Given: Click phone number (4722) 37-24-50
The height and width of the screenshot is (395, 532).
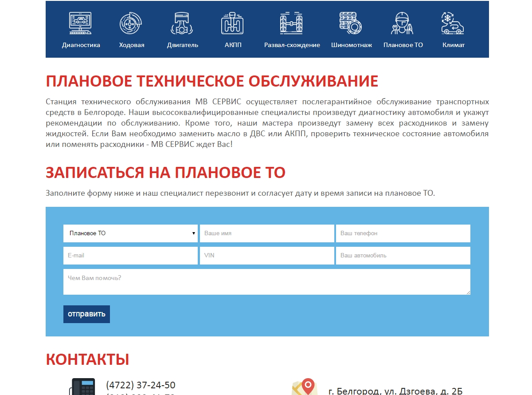Looking at the screenshot, I should (x=141, y=385).
